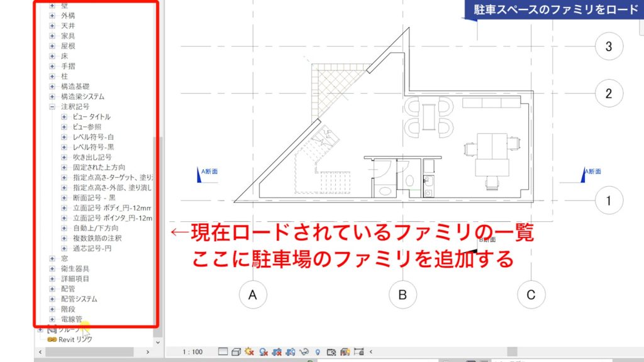Open the visual style cube icon
This screenshot has width=644, height=362.
(236, 352)
